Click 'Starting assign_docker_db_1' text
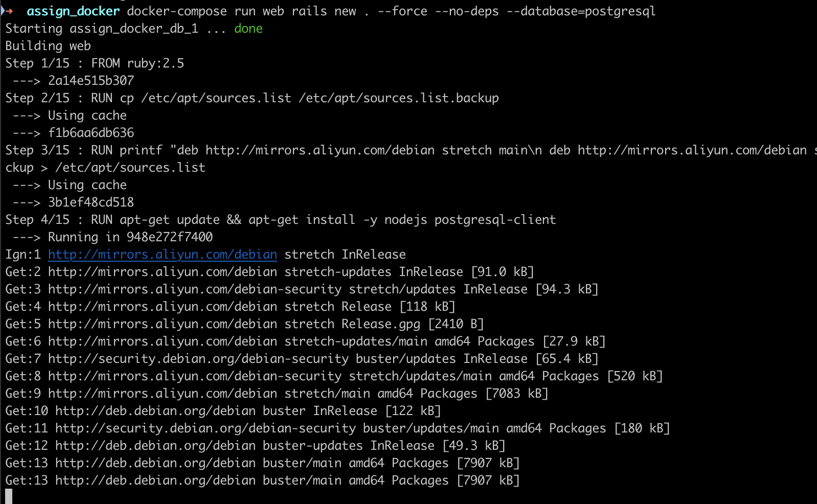This screenshot has height=504, width=817. (102, 29)
